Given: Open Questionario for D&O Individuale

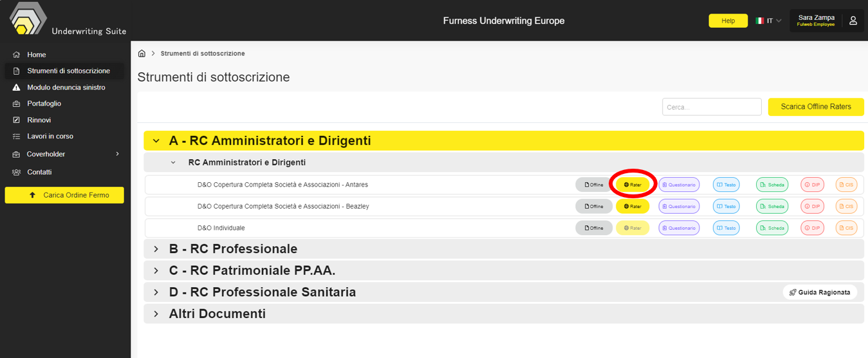Looking at the screenshot, I should 679,228.
